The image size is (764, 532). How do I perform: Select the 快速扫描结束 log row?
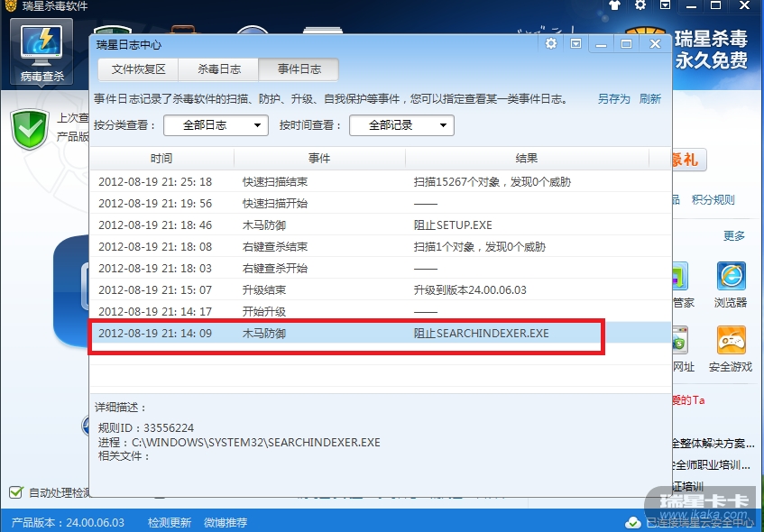coord(380,182)
